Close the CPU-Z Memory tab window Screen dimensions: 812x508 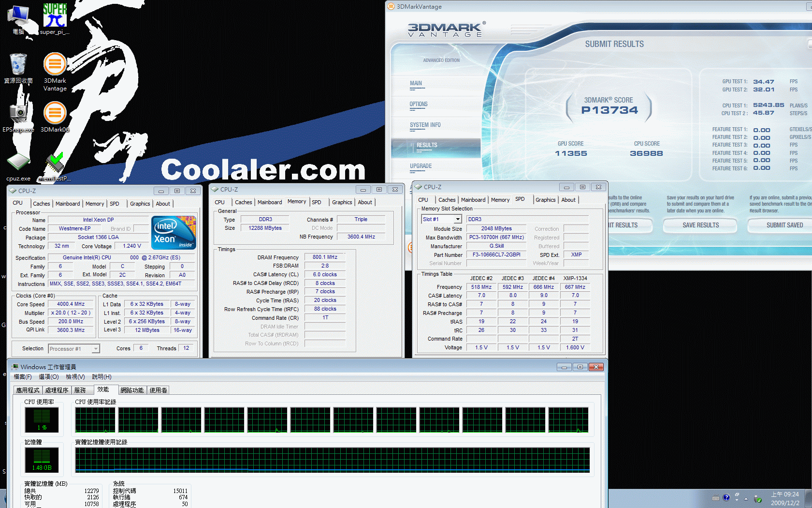(395, 190)
